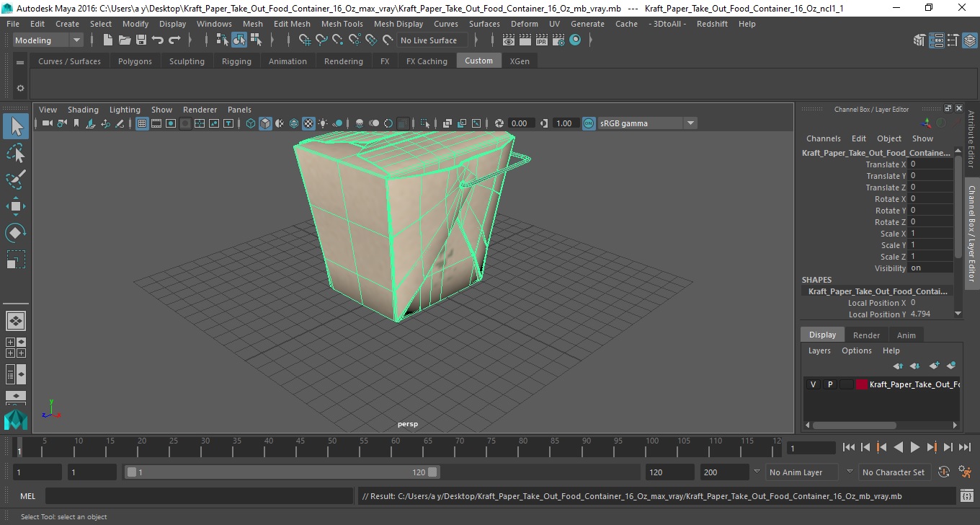Toggle snap to points magnet

pyautogui.click(x=338, y=40)
